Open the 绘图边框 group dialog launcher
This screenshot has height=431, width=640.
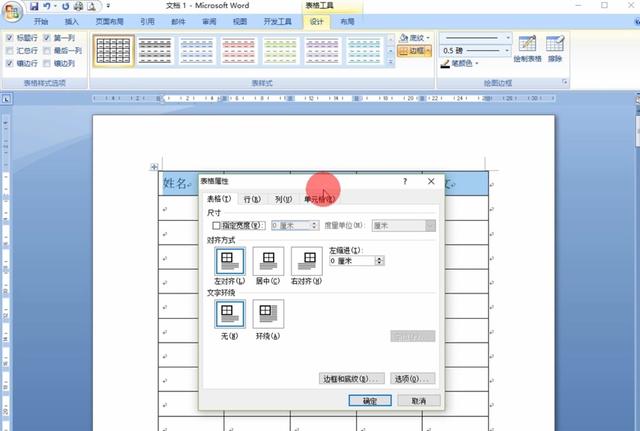(x=565, y=82)
